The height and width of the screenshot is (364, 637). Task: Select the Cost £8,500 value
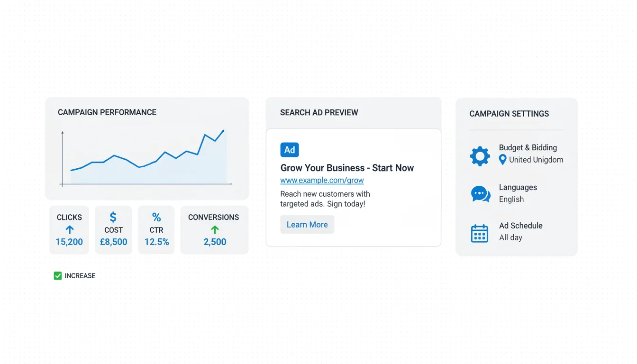pos(113,242)
